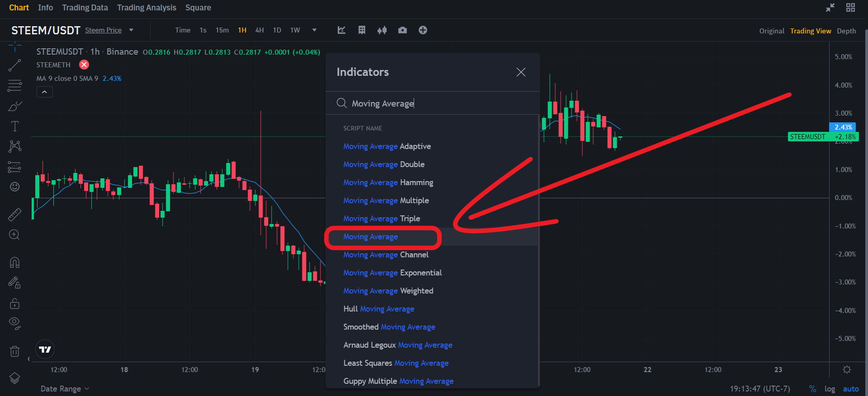Open the candlestick chart style selector
868x396 pixels.
tap(382, 30)
